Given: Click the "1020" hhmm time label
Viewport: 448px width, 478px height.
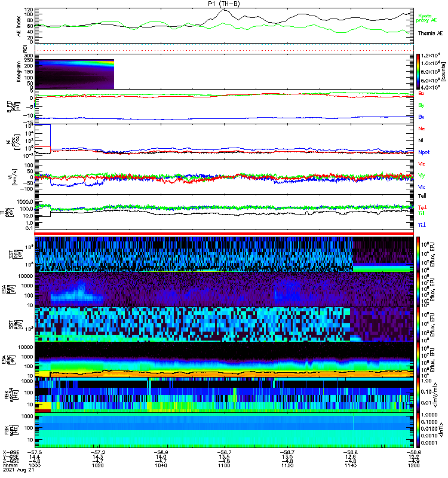Looking at the screenshot, I should pyautogui.click(x=97, y=465).
